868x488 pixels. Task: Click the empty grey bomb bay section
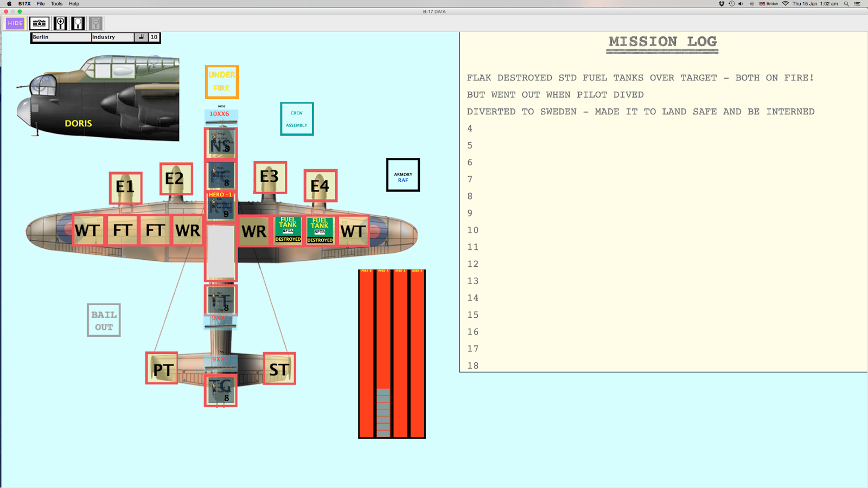[221, 253]
